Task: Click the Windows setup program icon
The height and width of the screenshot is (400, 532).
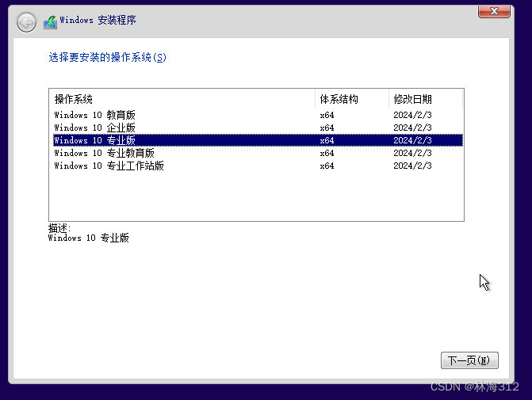Action: tap(50, 22)
